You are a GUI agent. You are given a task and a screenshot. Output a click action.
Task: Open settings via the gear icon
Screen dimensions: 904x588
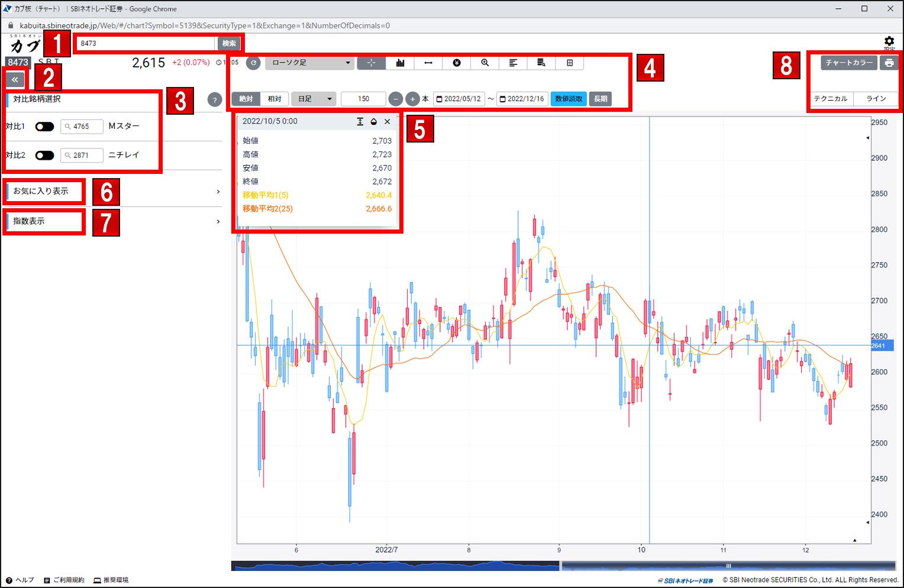(x=889, y=42)
